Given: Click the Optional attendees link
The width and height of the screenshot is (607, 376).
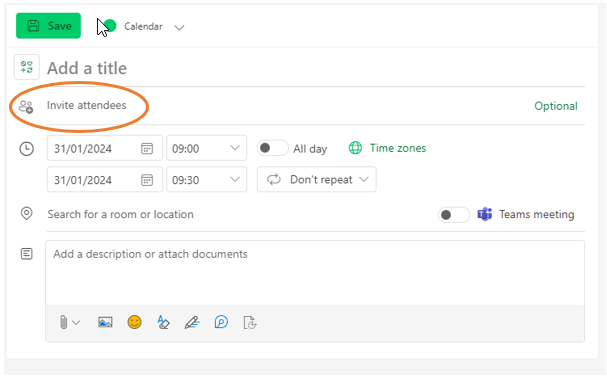Looking at the screenshot, I should [x=556, y=106].
